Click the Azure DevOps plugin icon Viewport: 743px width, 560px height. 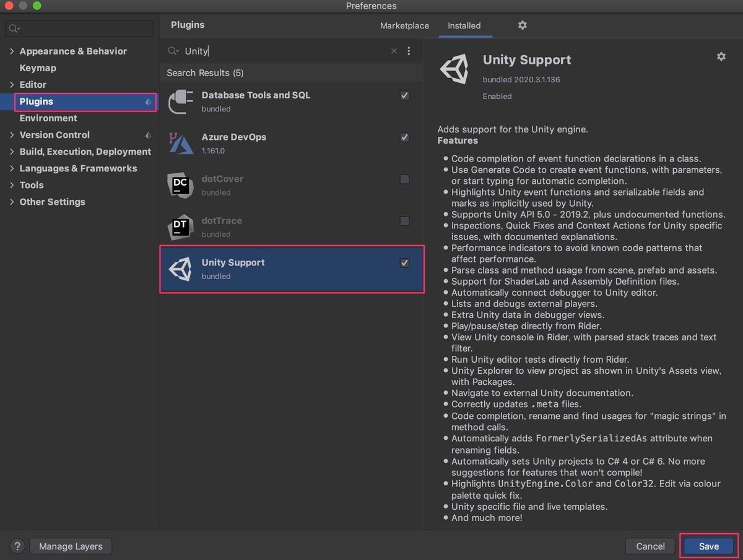pos(181,143)
